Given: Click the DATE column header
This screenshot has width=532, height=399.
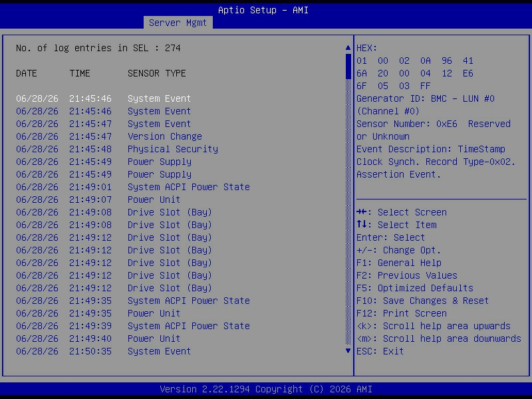Looking at the screenshot, I should [27, 73].
